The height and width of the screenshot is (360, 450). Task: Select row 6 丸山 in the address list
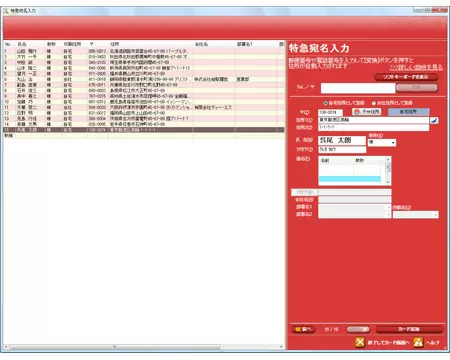144,79
